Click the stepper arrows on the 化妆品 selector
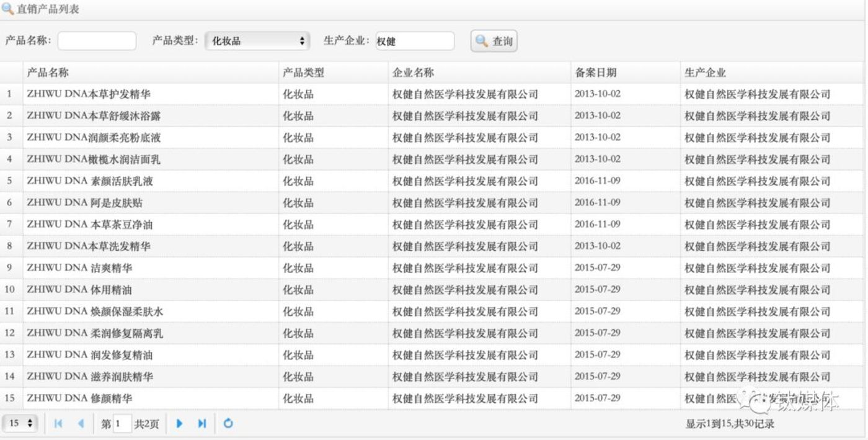Image resolution: width=868 pixels, height=440 pixels. (302, 41)
